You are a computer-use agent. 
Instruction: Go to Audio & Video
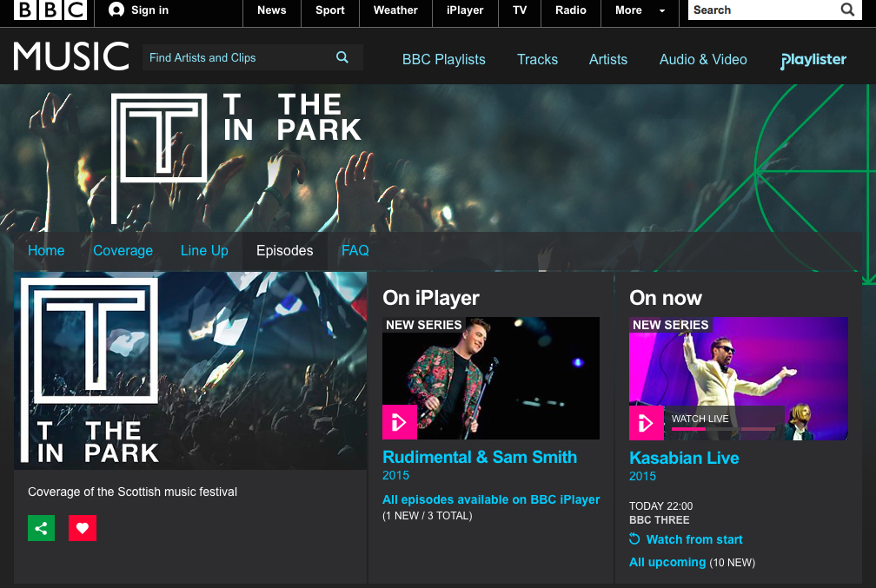click(703, 60)
